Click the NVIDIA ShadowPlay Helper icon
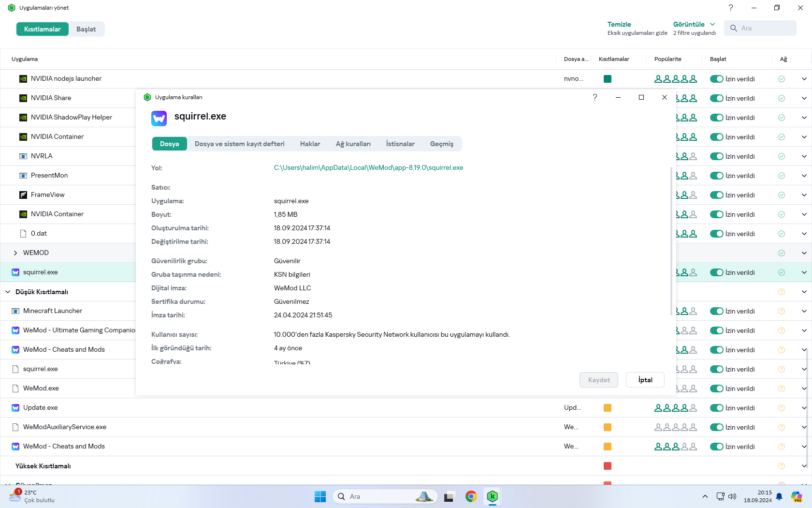This screenshot has width=812, height=508. tap(23, 118)
